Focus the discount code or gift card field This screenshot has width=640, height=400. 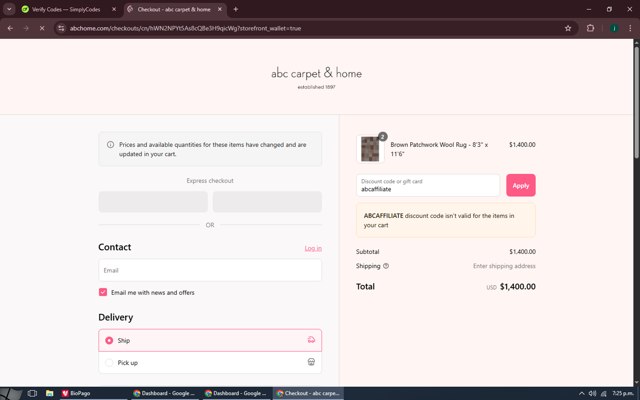(428, 185)
